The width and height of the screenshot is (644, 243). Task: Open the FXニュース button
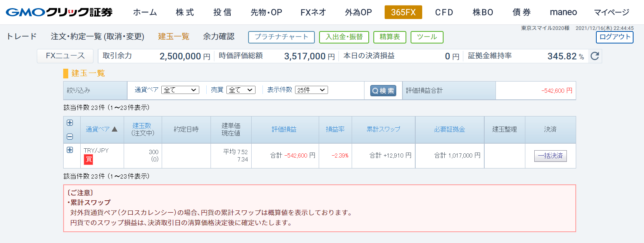click(x=65, y=56)
